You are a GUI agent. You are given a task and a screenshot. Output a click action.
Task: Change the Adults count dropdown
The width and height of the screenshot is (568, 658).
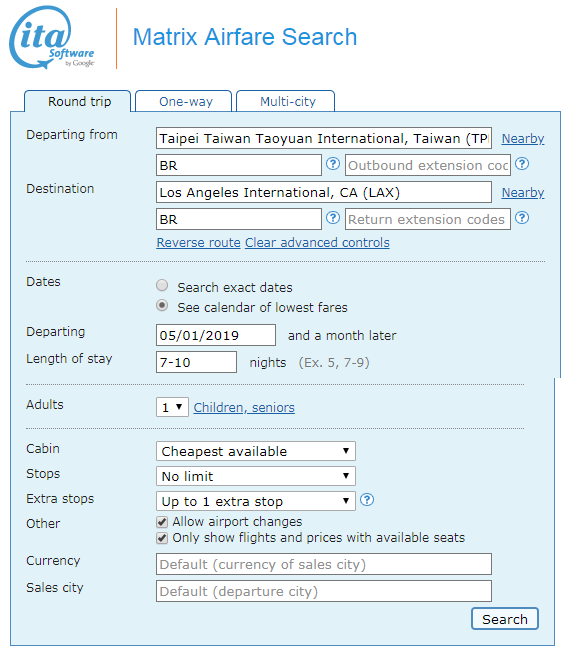(x=172, y=407)
